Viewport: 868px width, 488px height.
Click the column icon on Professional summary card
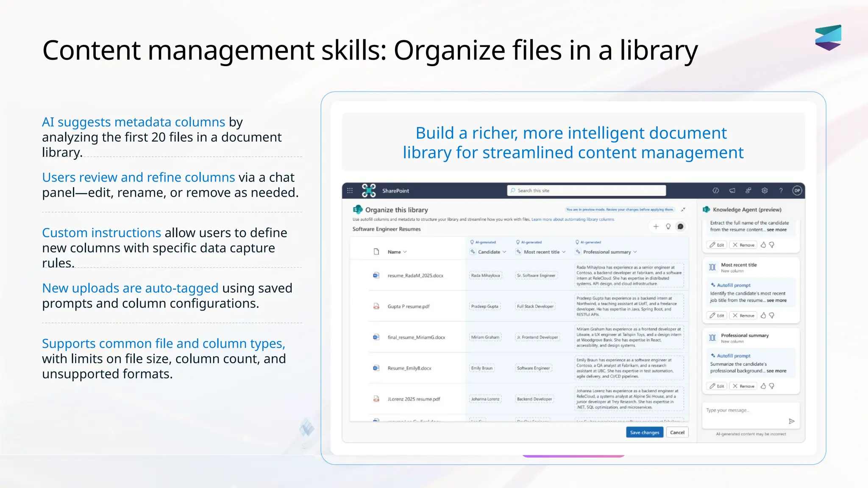(712, 338)
